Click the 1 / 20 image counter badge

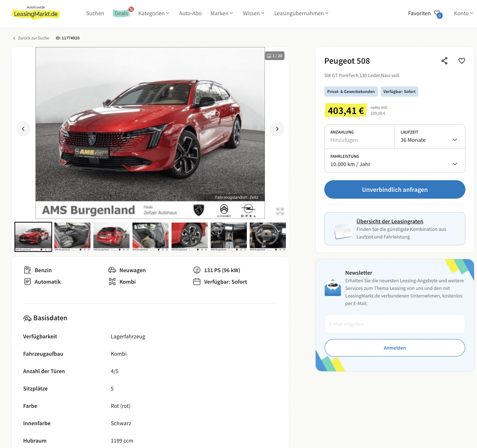tap(275, 56)
